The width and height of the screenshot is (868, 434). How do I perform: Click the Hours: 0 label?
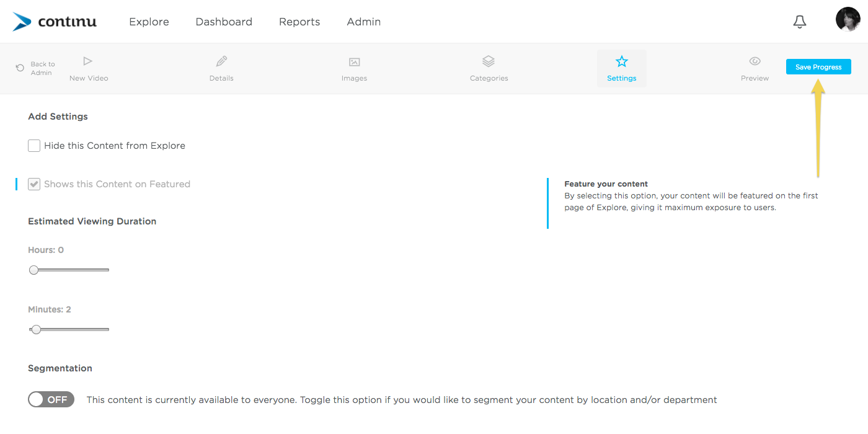46,250
